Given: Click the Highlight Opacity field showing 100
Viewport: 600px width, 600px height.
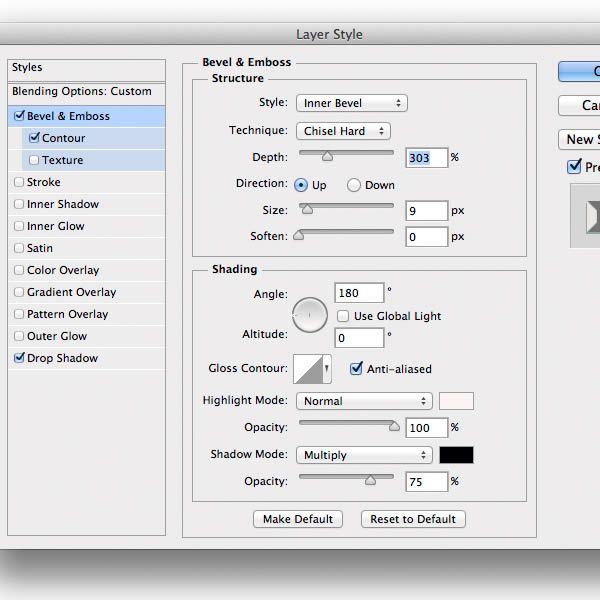Looking at the screenshot, I should (x=427, y=427).
